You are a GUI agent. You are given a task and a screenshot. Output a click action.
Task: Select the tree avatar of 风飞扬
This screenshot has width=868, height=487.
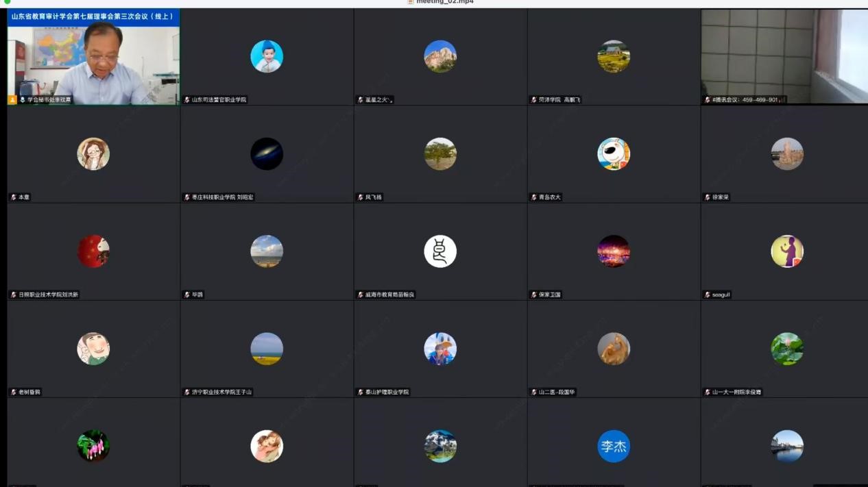pos(440,154)
